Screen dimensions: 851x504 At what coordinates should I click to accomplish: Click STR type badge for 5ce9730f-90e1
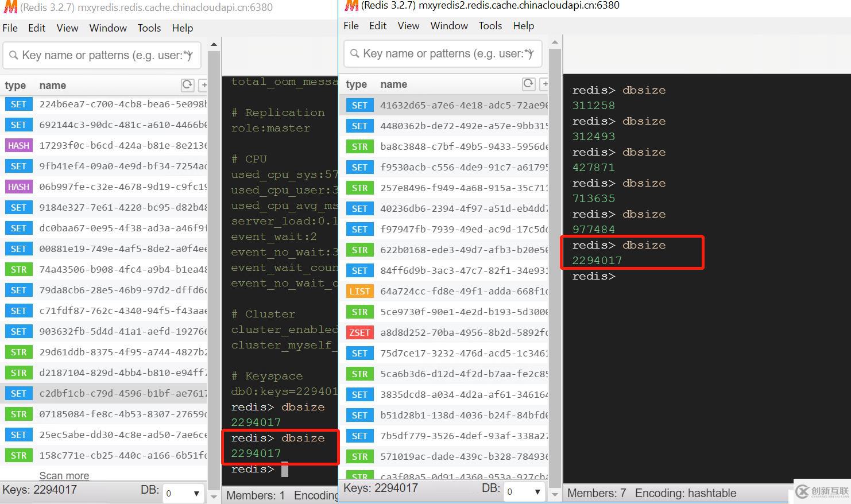click(359, 312)
